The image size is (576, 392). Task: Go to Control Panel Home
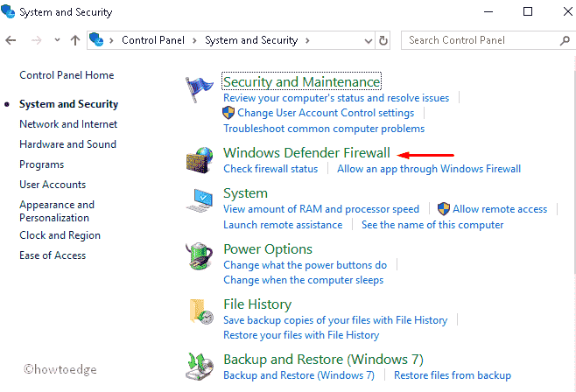[x=67, y=75]
